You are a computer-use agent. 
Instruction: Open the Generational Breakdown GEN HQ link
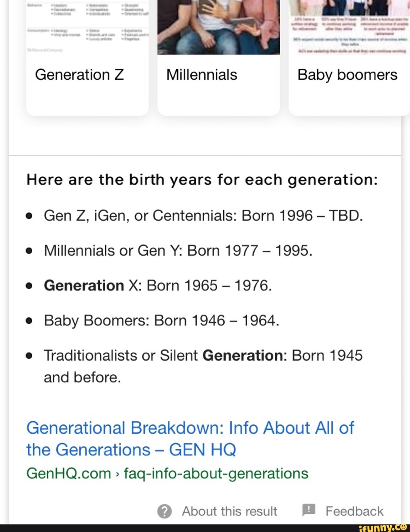(190, 438)
